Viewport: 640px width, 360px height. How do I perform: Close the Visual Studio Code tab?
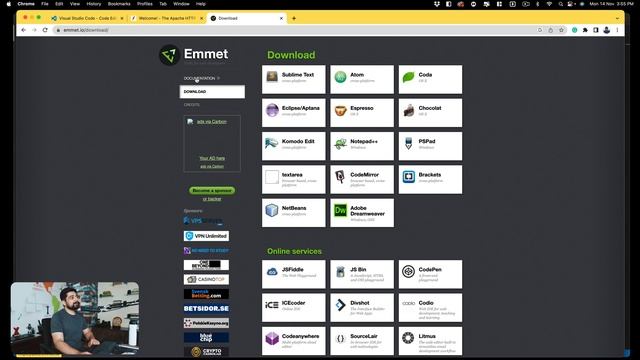[x=122, y=18]
